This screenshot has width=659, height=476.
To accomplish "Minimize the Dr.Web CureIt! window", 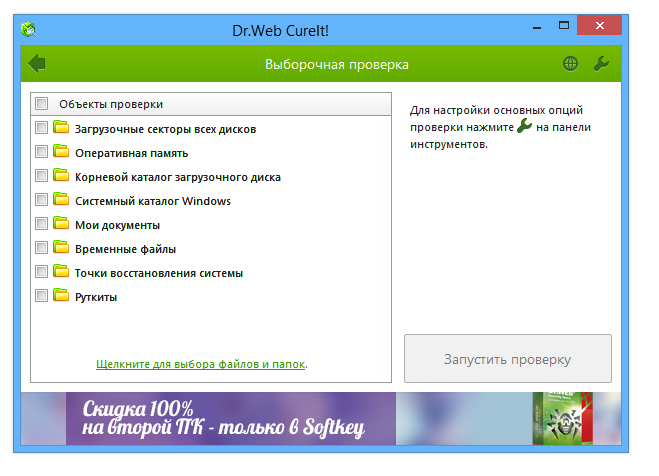I will point(537,27).
